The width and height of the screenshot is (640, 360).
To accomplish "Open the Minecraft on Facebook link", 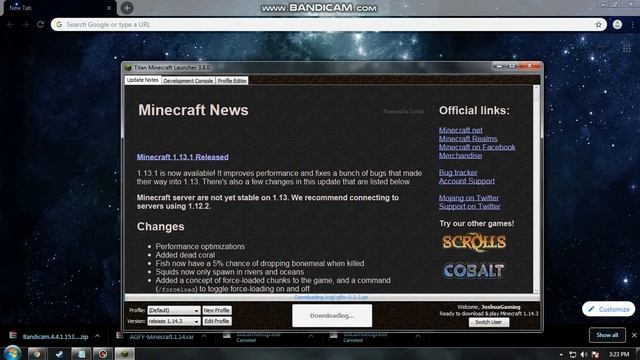I will (x=477, y=147).
